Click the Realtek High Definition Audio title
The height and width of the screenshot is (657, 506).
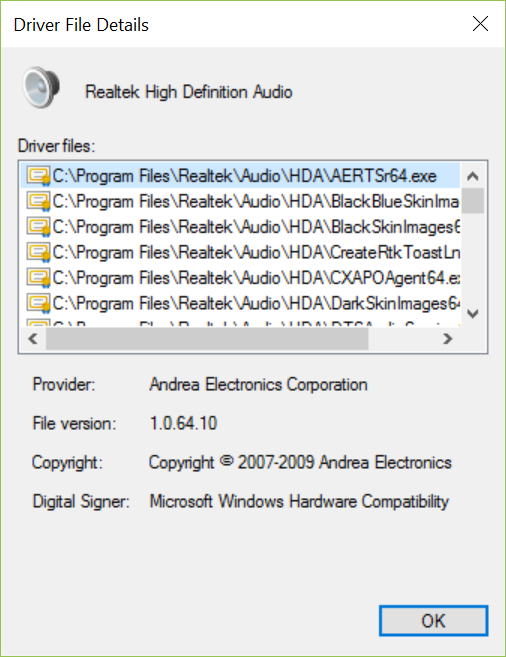click(188, 92)
